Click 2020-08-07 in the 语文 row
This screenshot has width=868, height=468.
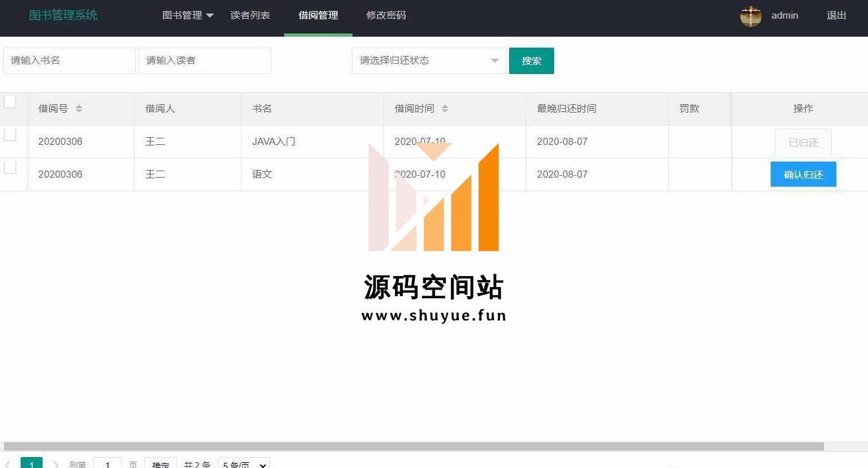tap(563, 174)
